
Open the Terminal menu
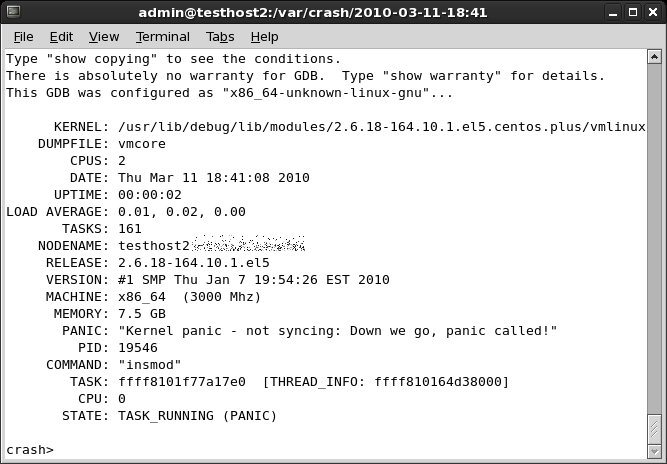click(162, 37)
